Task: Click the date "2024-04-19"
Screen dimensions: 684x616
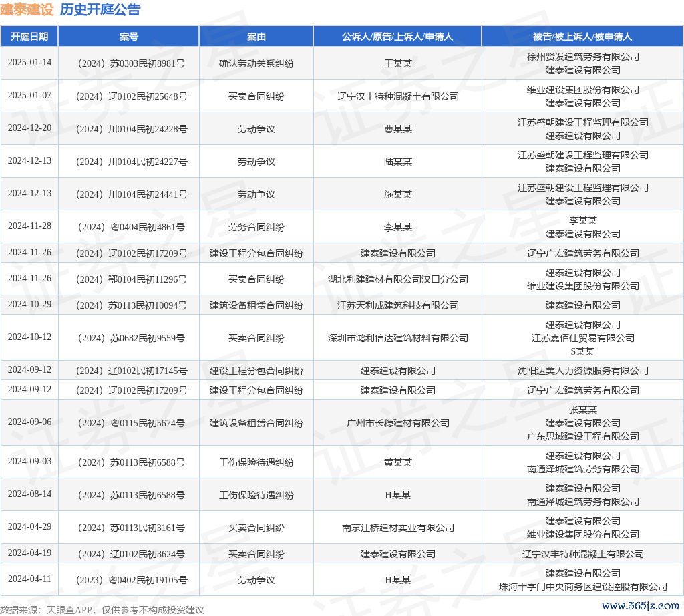Action: 29,553
